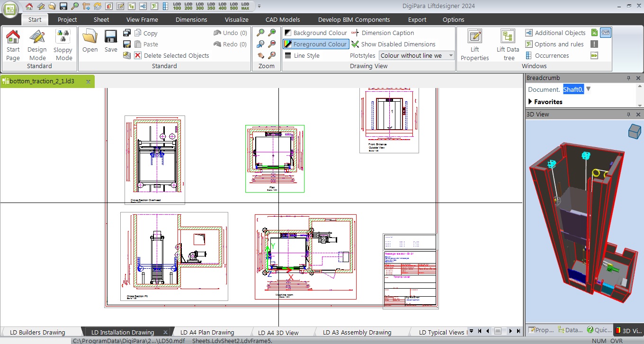Click the zoom out minus magnifier icon
Viewport: 644px width, 344px height.
click(272, 44)
